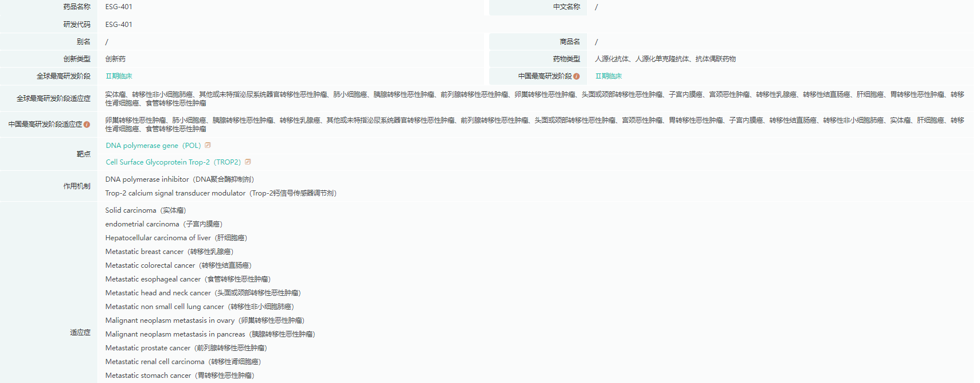Open external link icon beside TROP2 target

click(x=248, y=162)
